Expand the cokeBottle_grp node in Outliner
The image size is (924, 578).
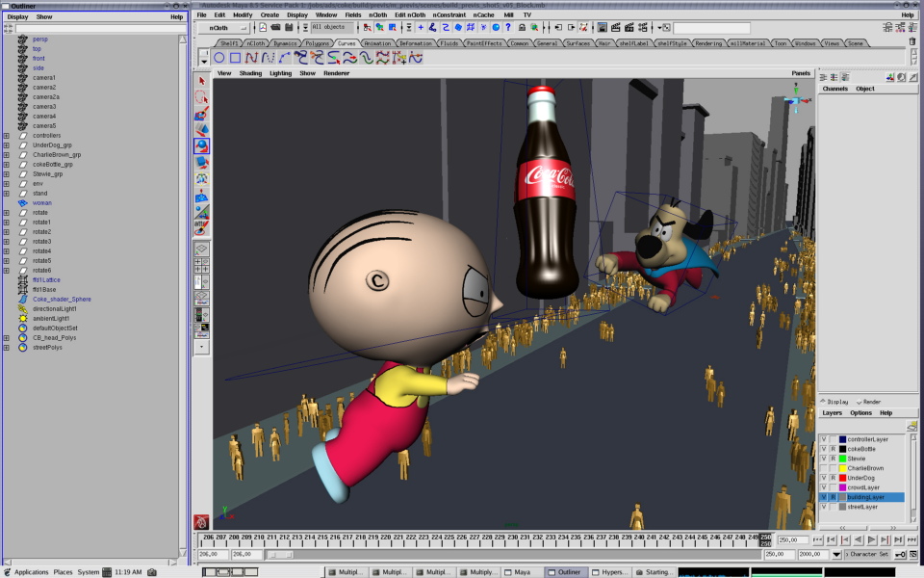(x=7, y=165)
